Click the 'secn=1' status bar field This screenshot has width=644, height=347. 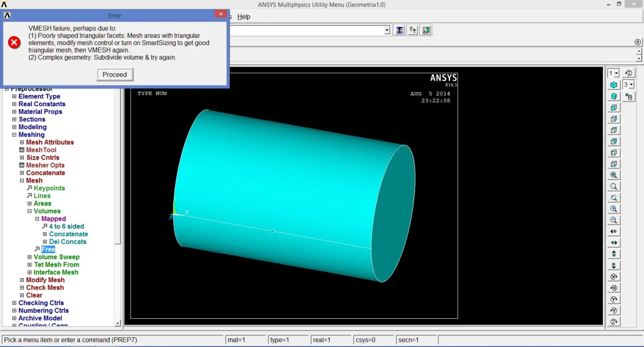pos(416,340)
